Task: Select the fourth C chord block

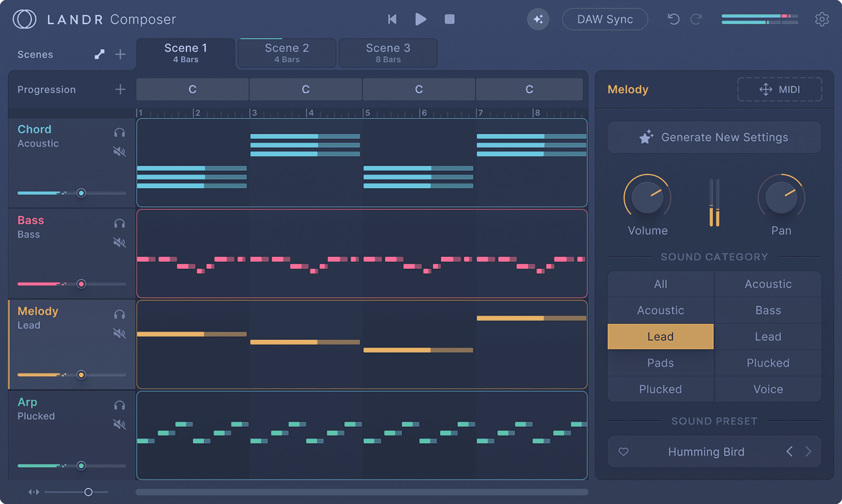Action: [529, 90]
